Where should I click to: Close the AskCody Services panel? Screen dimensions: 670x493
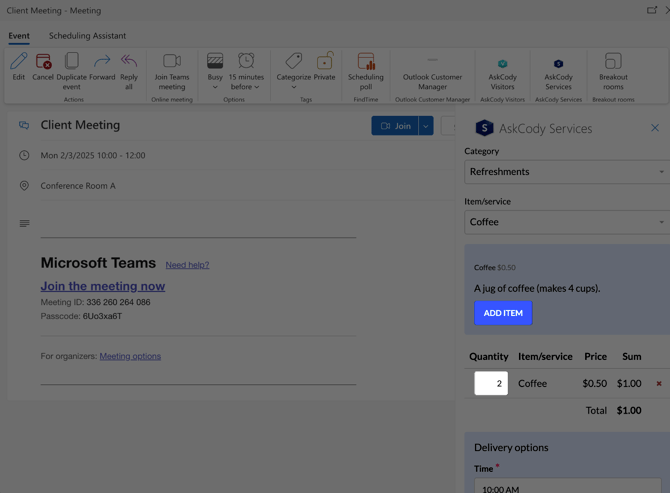[x=655, y=128]
